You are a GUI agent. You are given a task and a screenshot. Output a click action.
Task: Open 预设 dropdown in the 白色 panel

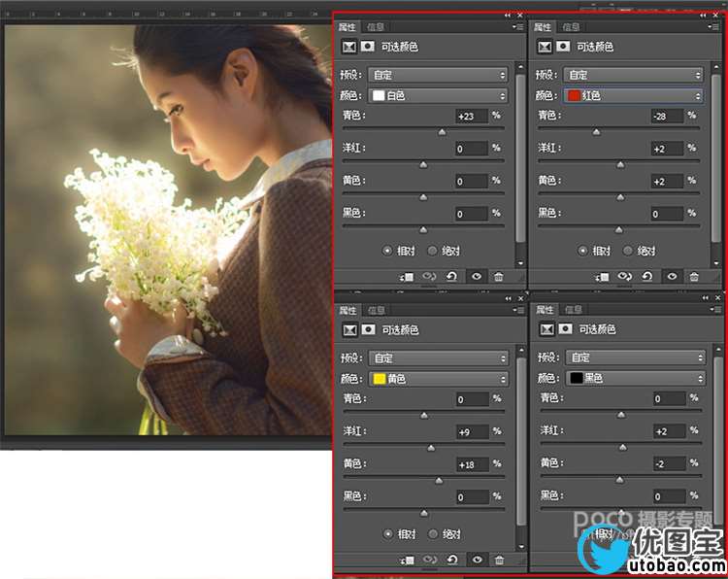[x=439, y=75]
